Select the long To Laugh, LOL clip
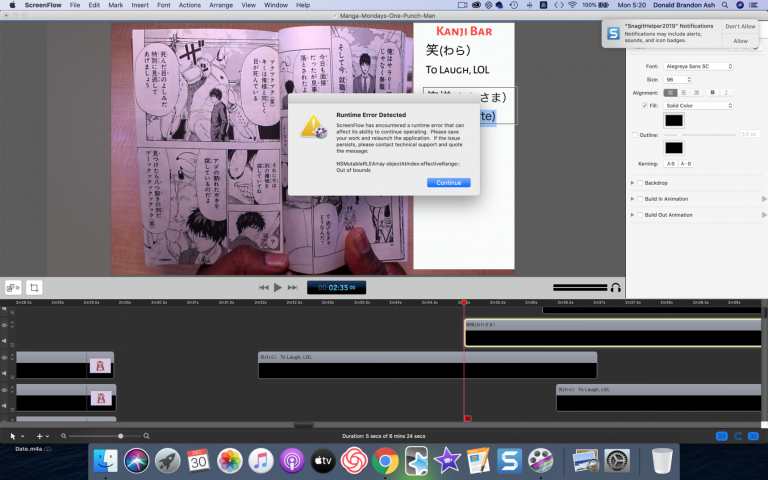 [428, 365]
